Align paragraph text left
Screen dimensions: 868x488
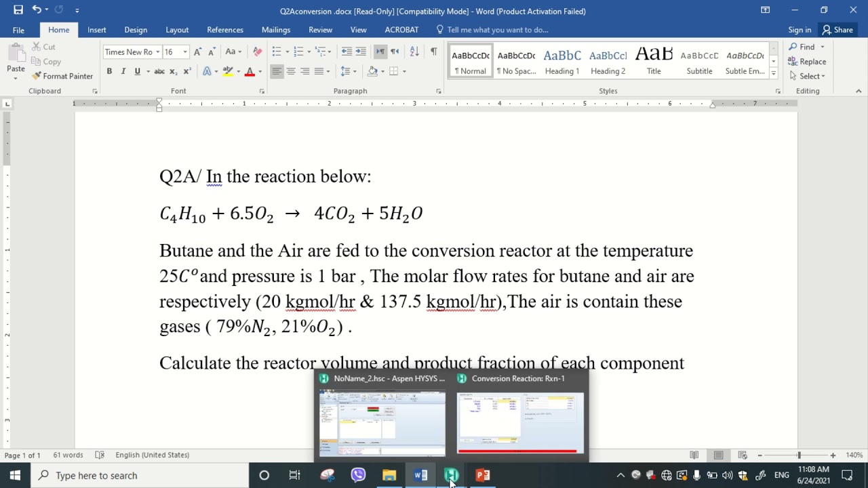click(x=277, y=71)
